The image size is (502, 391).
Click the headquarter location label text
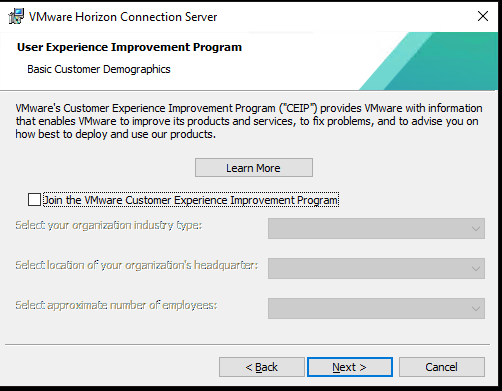point(137,265)
